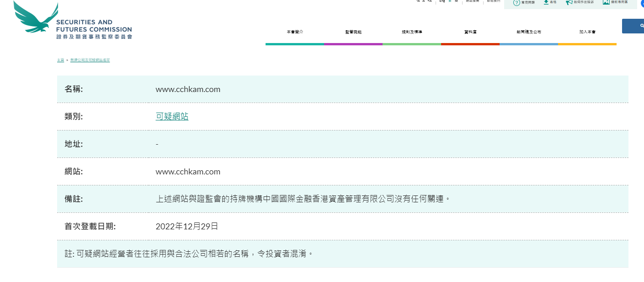Click the 表格 download arrow icon
This screenshot has height=282, width=644.
(x=546, y=2)
